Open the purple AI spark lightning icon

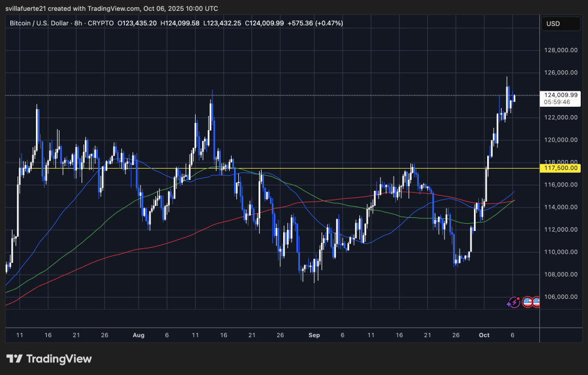[514, 302]
